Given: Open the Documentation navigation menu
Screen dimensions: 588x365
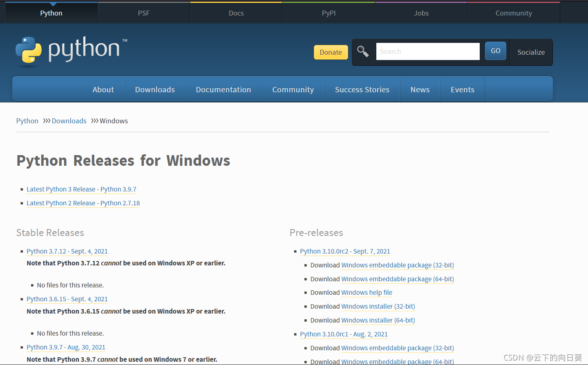Looking at the screenshot, I should coord(224,89).
